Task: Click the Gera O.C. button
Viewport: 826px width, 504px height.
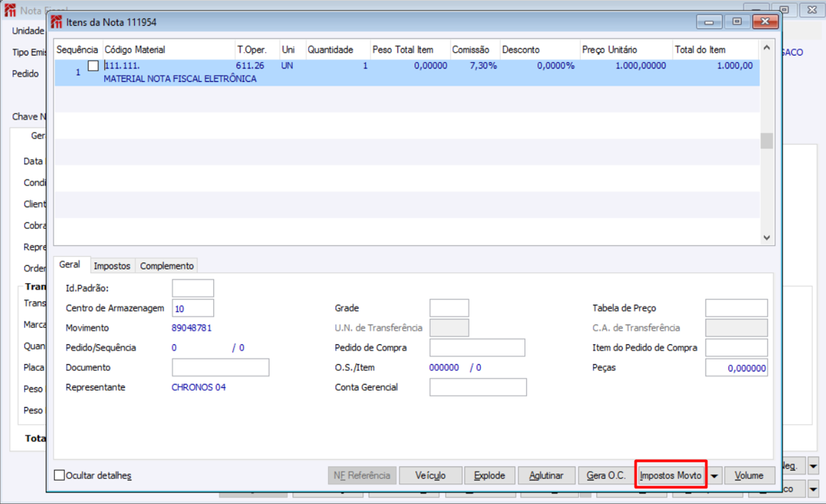Action: (606, 475)
